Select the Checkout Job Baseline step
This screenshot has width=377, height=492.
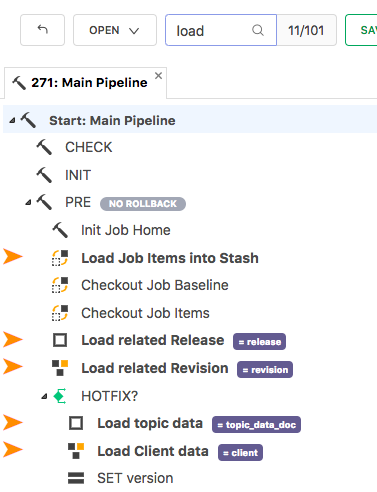(x=155, y=285)
